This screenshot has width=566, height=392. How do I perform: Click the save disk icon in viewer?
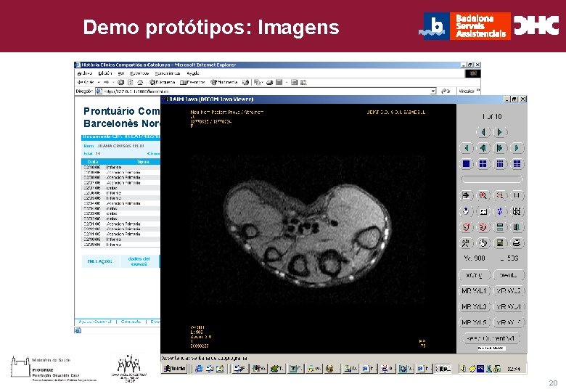pos(499,242)
